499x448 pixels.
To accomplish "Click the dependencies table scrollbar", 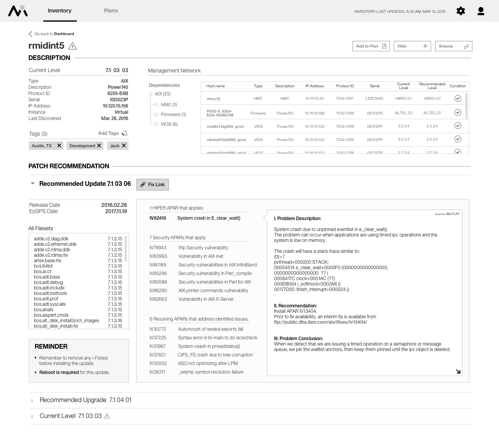I will (466, 105).
